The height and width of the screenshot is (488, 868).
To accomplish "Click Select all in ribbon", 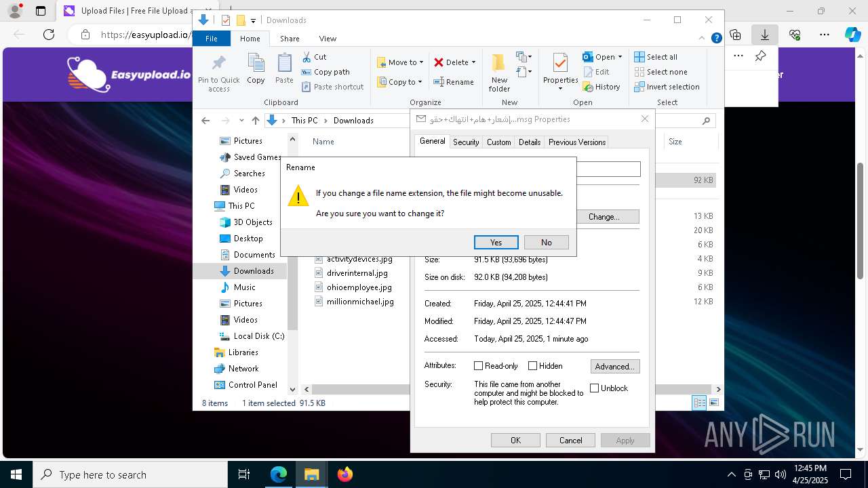I will click(x=656, y=57).
